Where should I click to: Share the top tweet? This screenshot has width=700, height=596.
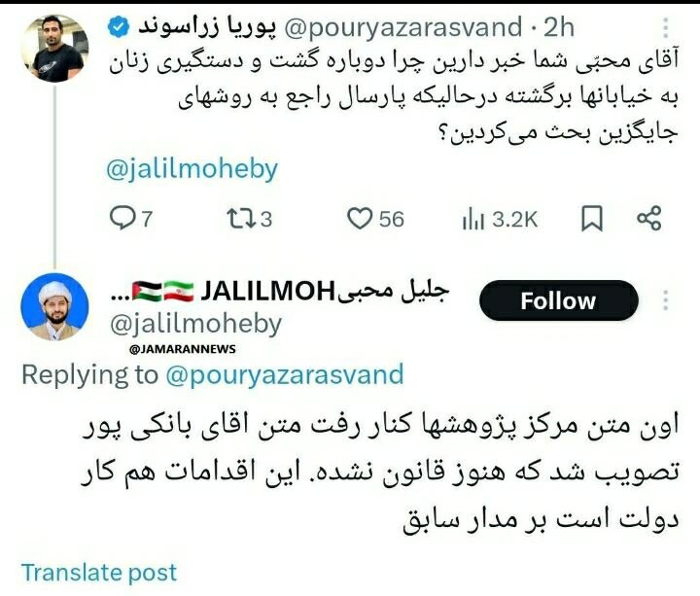[x=648, y=219]
